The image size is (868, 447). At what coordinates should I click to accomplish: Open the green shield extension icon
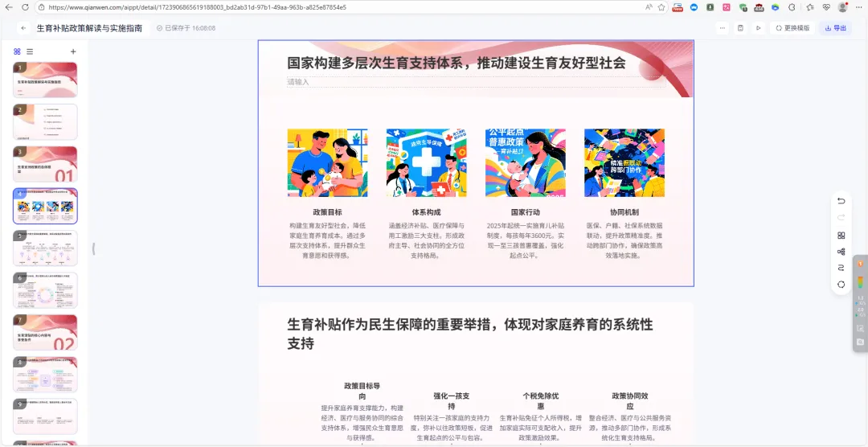click(743, 7)
